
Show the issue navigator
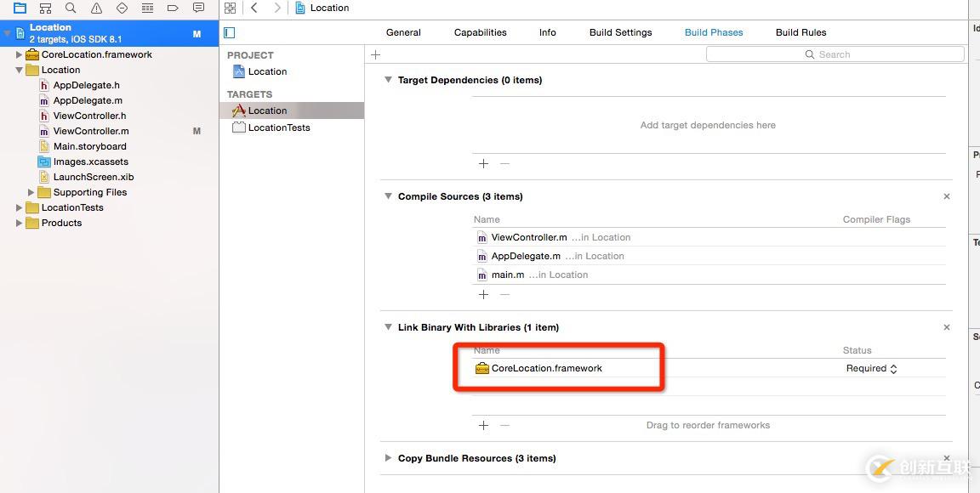pos(96,8)
